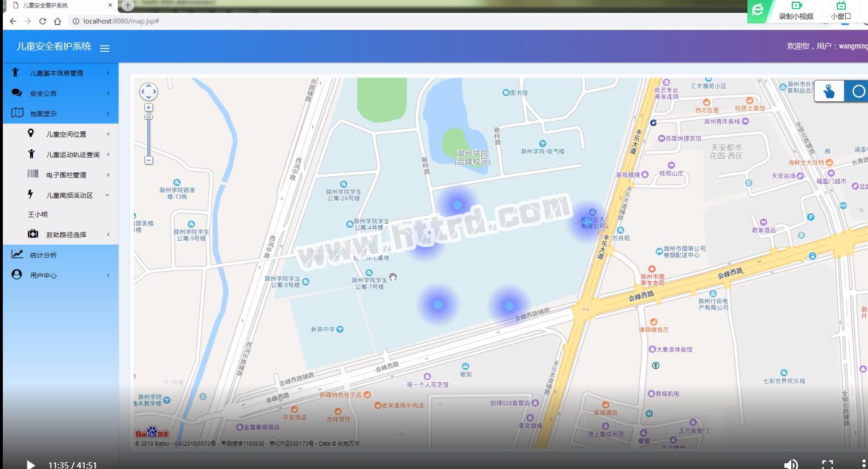The height and width of the screenshot is (469, 868).
Task: Expand the chevron on 儿童运动轨迹查询
Action: [108, 155]
